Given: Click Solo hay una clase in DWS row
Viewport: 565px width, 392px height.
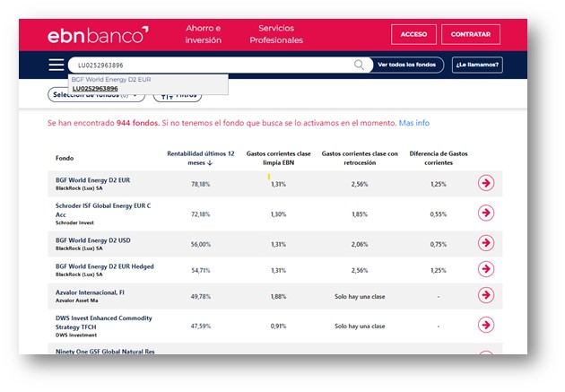Looking at the screenshot, I should (360, 326).
